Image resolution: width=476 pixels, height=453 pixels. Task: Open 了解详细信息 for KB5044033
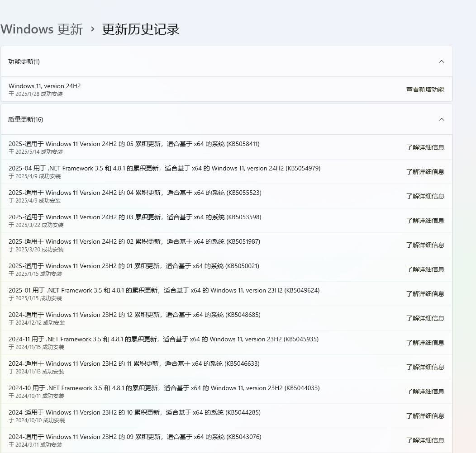click(425, 392)
